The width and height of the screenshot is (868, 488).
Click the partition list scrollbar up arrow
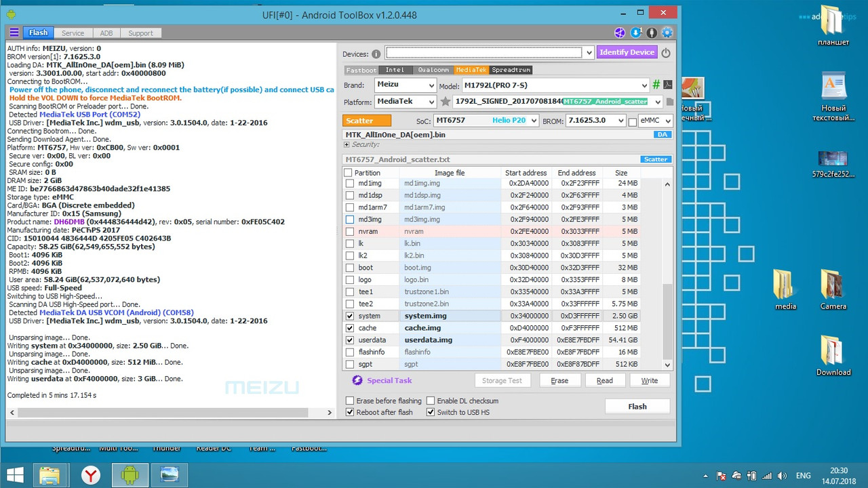coord(667,184)
